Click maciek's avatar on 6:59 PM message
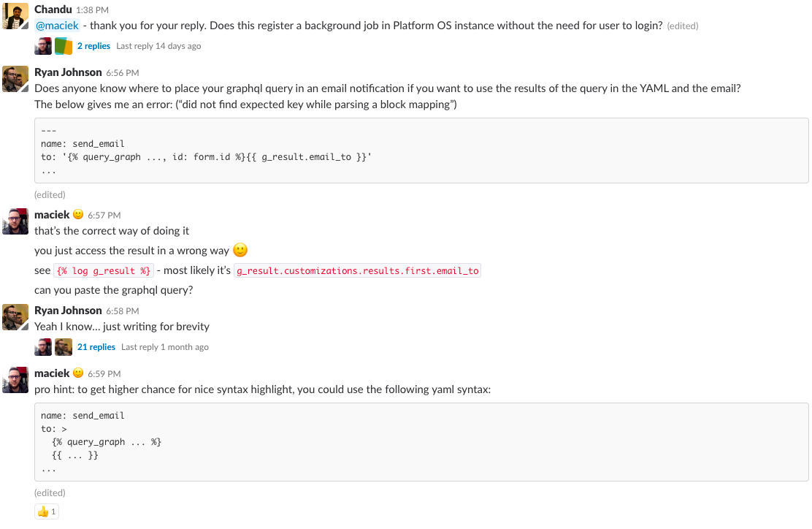812x529 pixels. click(15, 379)
